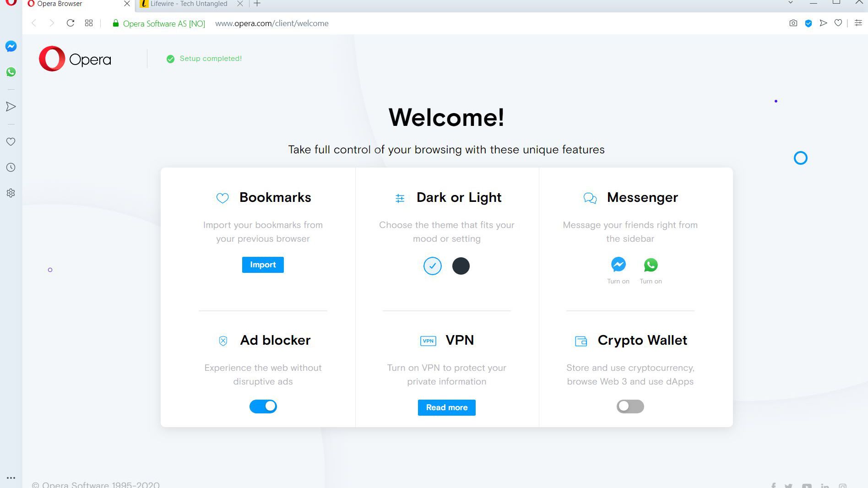
Task: Open History clock icon in sidebar
Action: point(11,168)
